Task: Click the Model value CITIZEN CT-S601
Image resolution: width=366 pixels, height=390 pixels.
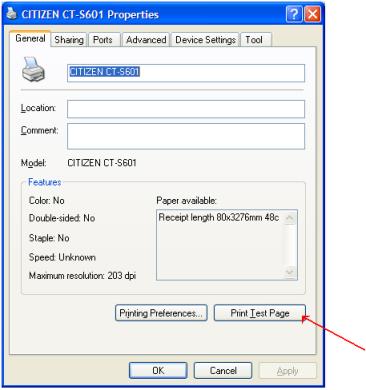Action: (x=102, y=163)
